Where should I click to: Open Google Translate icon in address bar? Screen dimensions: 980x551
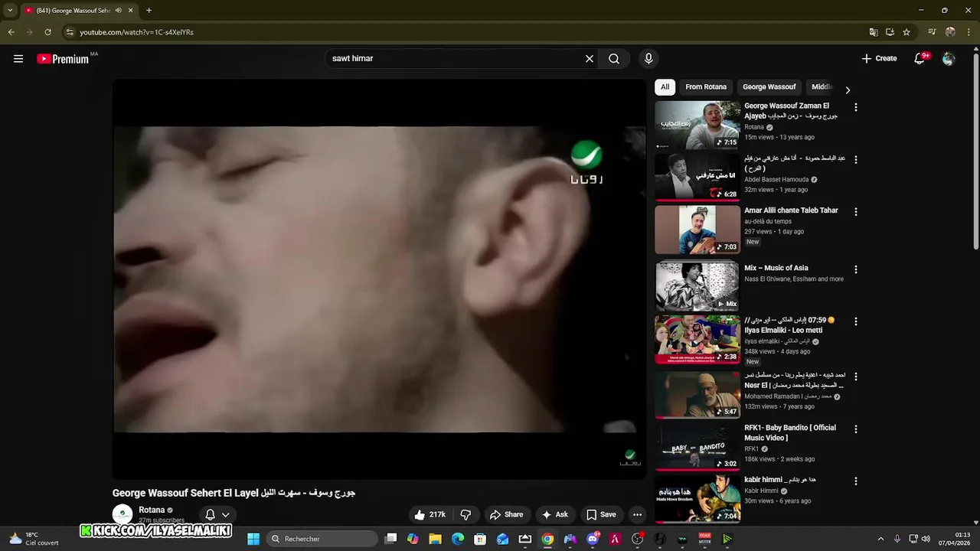tap(874, 32)
